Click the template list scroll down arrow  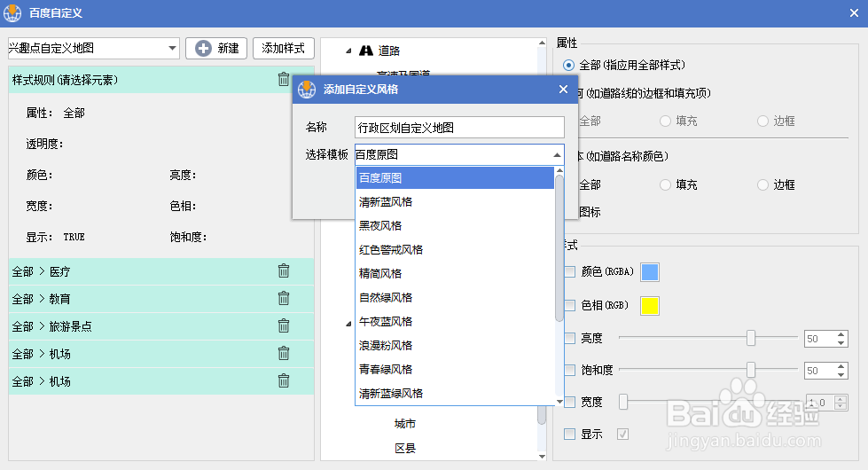point(559,402)
